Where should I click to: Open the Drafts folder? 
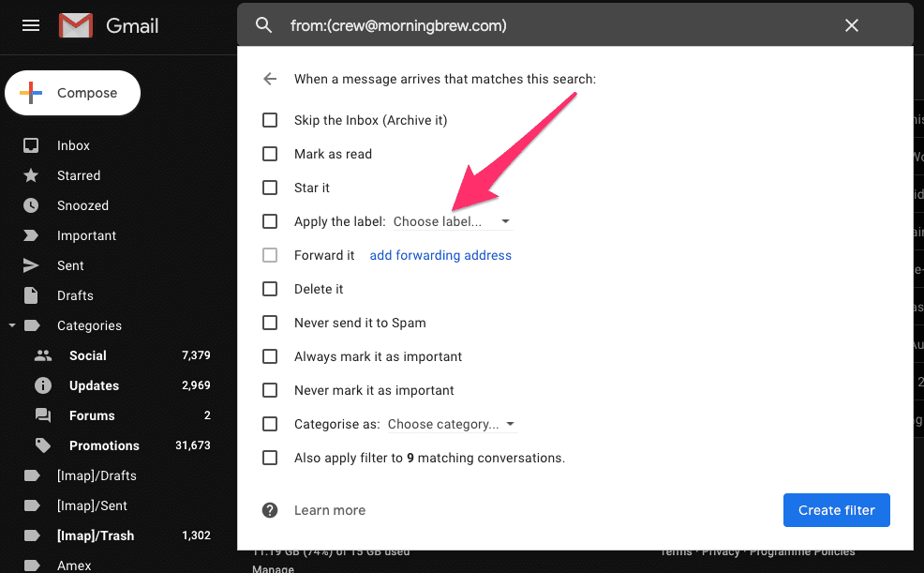(x=75, y=295)
